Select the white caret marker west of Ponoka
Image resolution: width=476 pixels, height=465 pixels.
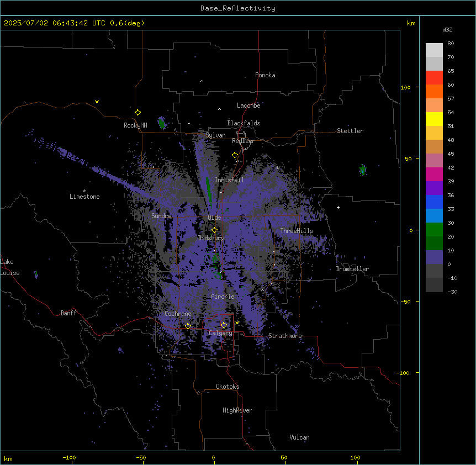tap(202, 81)
